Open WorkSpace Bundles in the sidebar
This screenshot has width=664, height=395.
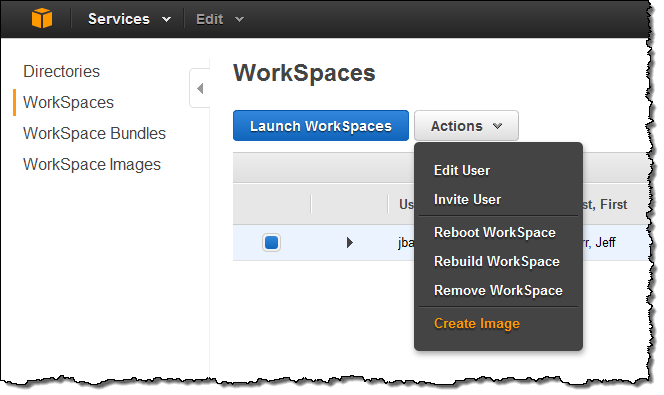(94, 133)
